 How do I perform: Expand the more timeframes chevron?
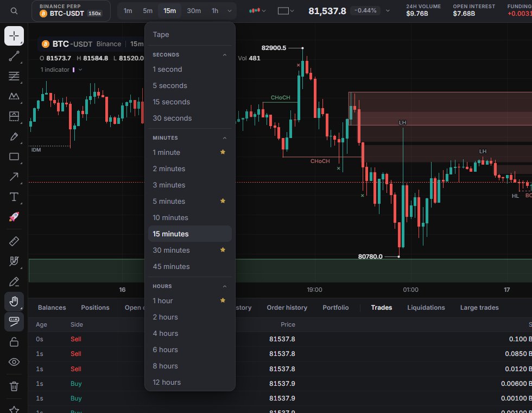coord(230,11)
